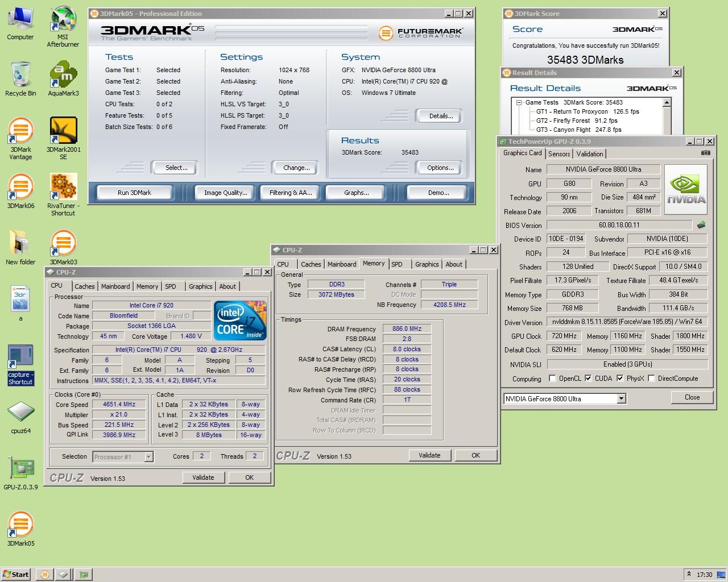Launch 3DMark03 desktop shortcut
728x582 pixels.
pyautogui.click(x=63, y=247)
